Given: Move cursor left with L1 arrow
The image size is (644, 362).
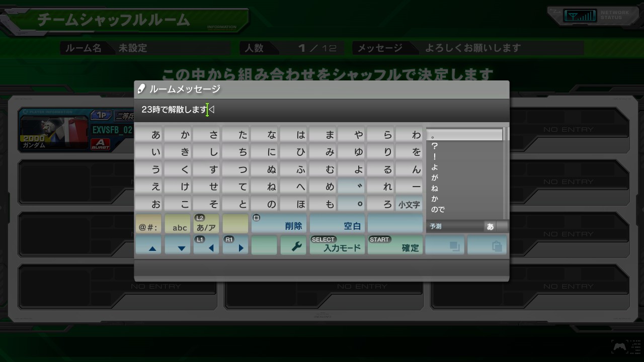Looking at the screenshot, I should click(206, 245).
